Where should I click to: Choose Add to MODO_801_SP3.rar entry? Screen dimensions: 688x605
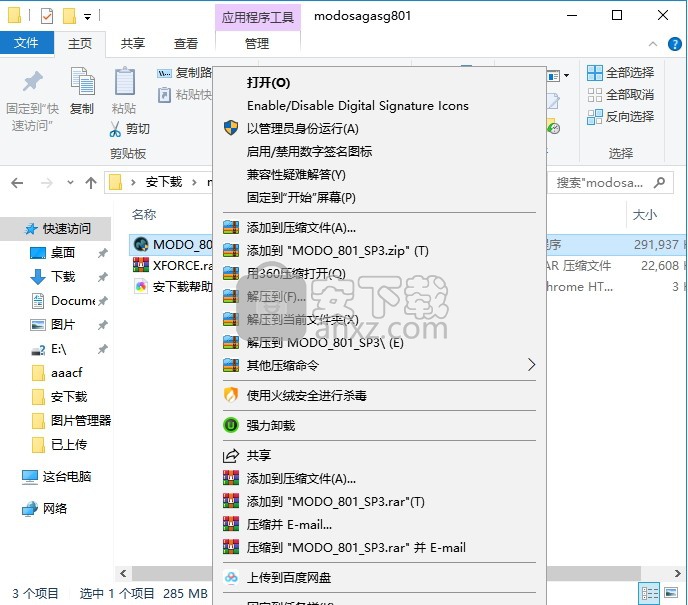tap(380, 501)
